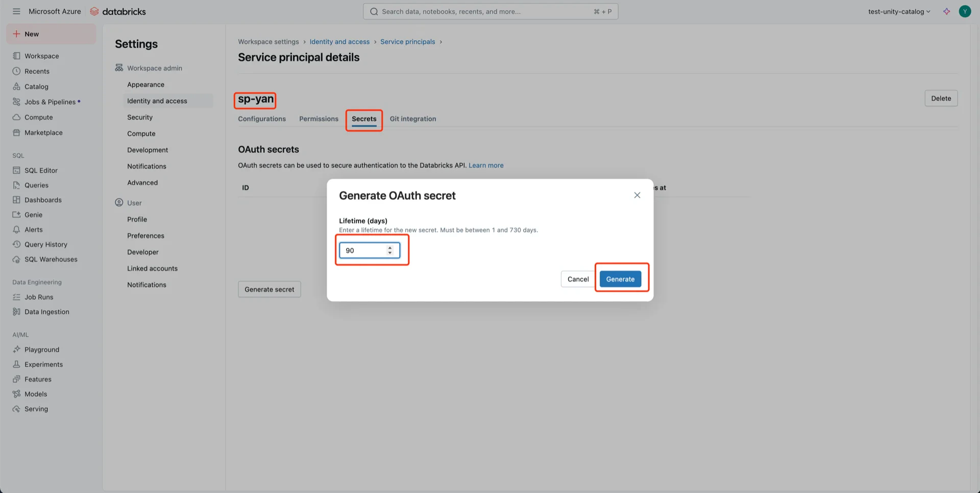Switch to the Configurations tab
980x493 pixels.
[x=262, y=119]
